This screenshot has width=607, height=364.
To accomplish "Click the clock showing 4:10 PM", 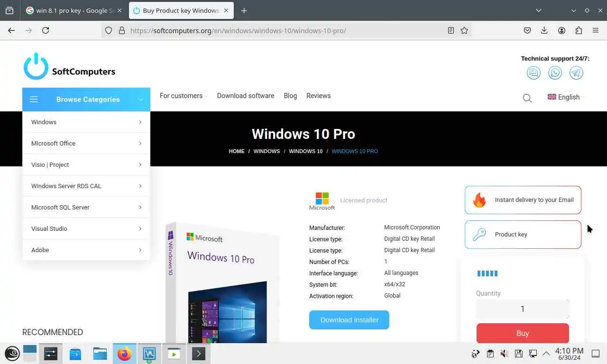I will 569,354.
